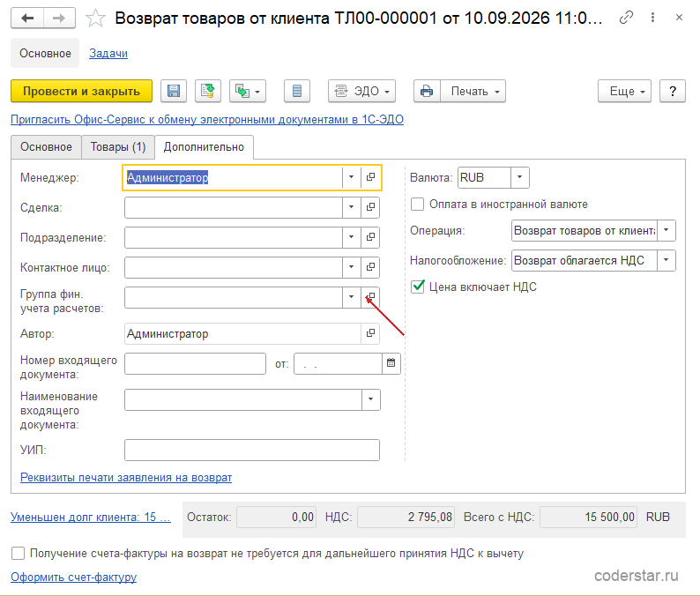Open Реквизиты печати заявления на возврат link
700x596 pixels.
[x=126, y=477]
